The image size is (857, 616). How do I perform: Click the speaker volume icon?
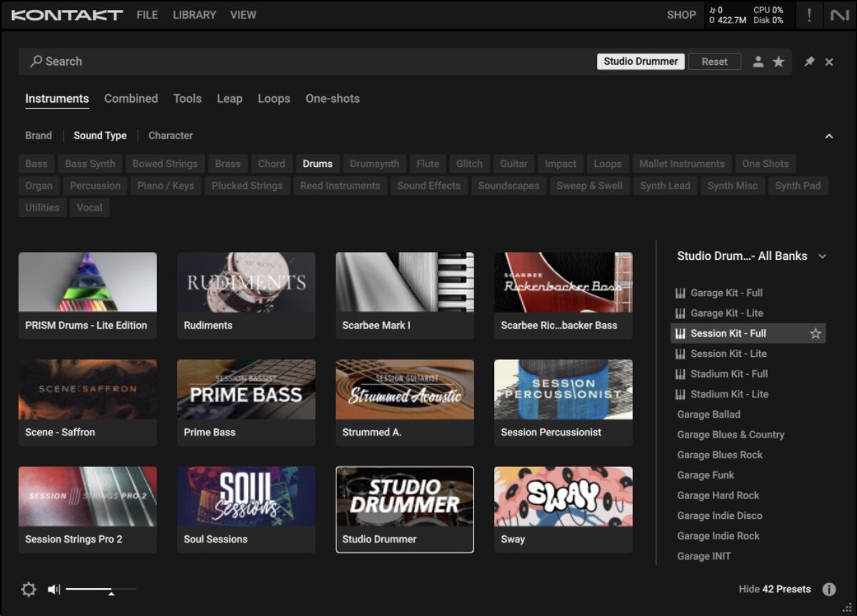[x=54, y=590]
